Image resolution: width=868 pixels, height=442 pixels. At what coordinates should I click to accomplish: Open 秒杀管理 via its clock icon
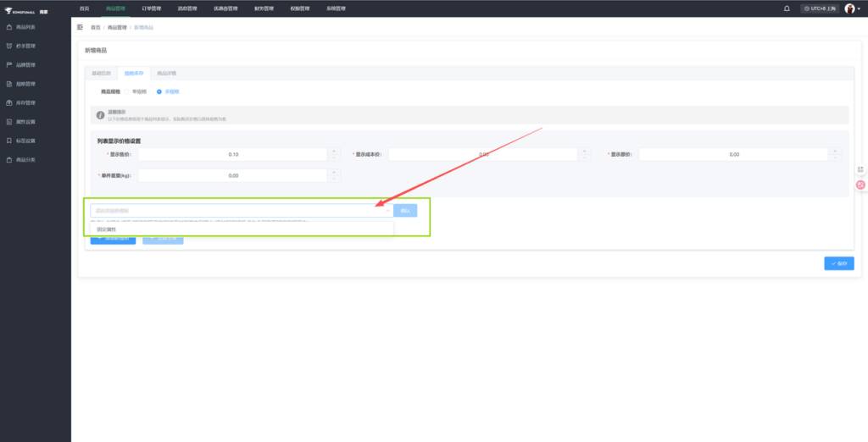(x=9, y=46)
